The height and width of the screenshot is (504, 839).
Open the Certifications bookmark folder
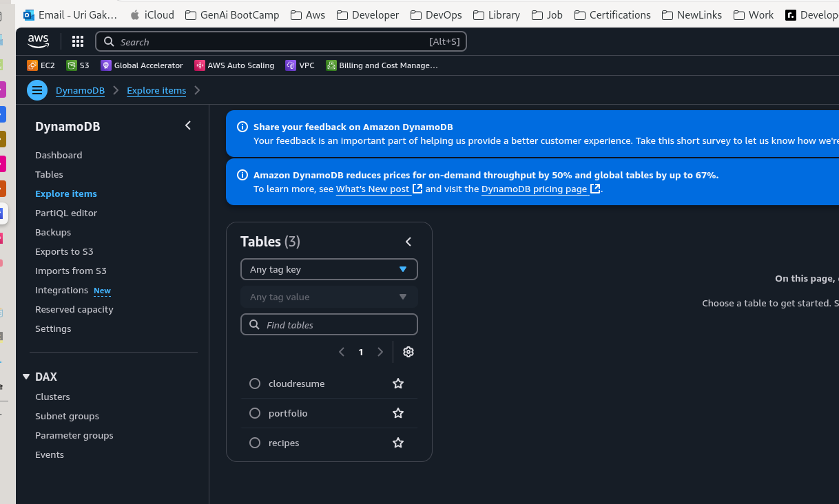click(612, 14)
